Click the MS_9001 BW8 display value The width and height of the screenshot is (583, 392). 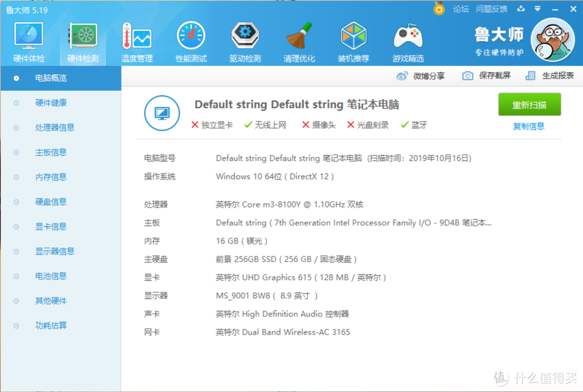pos(267,296)
